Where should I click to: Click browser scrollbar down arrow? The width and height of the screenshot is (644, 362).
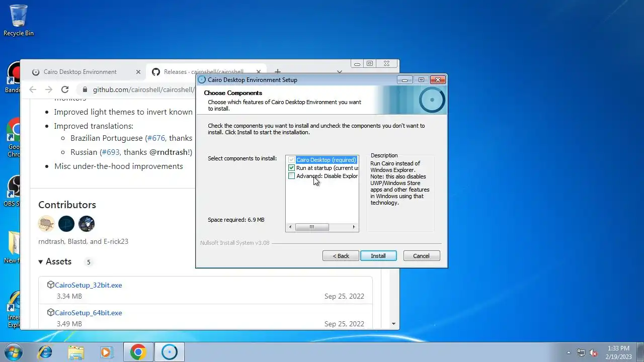coord(393,324)
